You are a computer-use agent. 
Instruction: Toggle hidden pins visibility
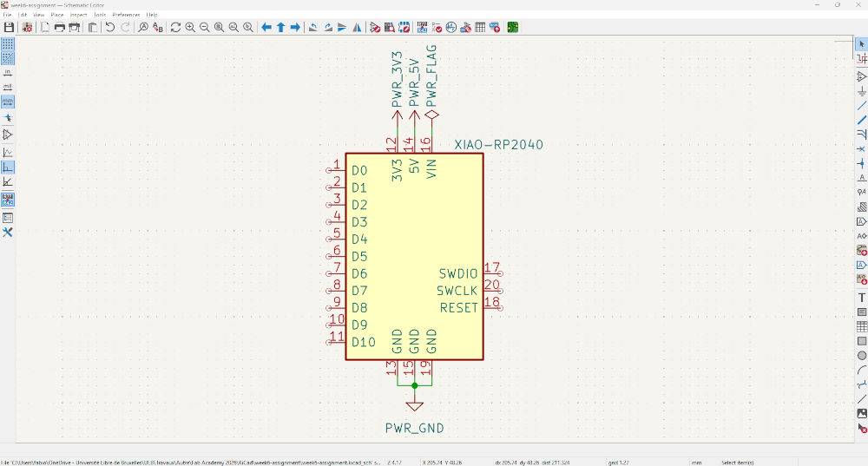[x=8, y=135]
